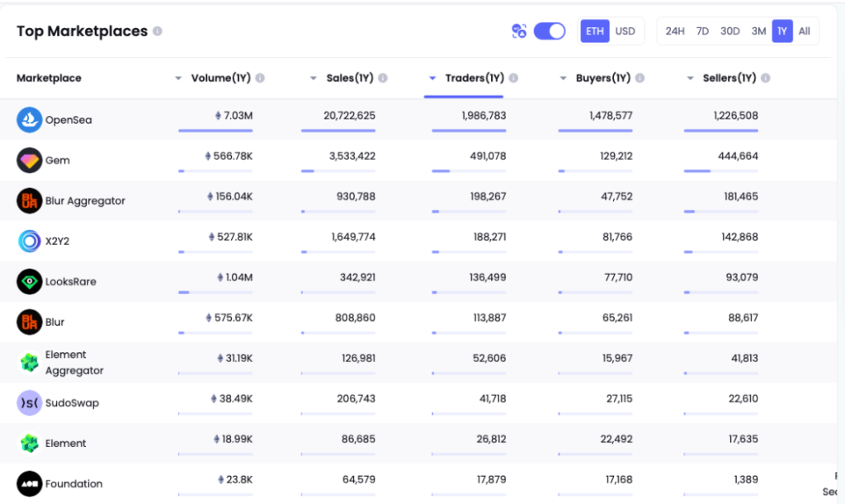845x504 pixels.
Task: Click the Marketplace column header
Action: (49, 78)
